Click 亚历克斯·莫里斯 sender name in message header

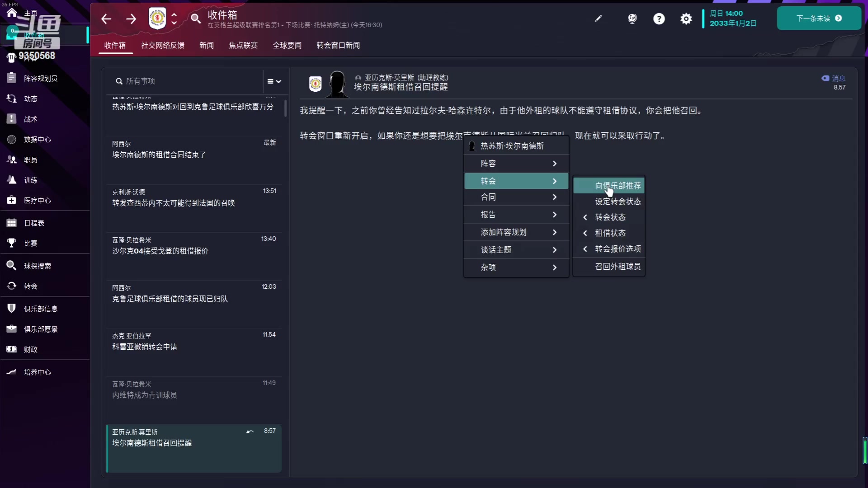point(389,78)
